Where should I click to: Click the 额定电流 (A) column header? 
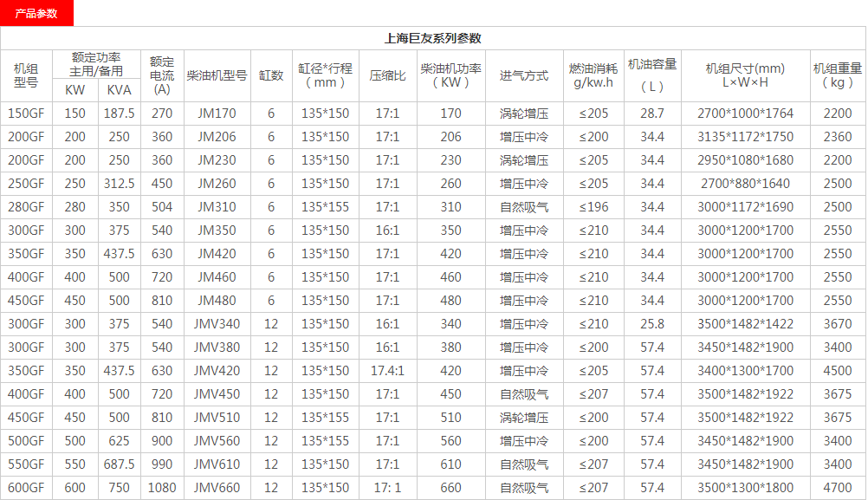pos(162,75)
